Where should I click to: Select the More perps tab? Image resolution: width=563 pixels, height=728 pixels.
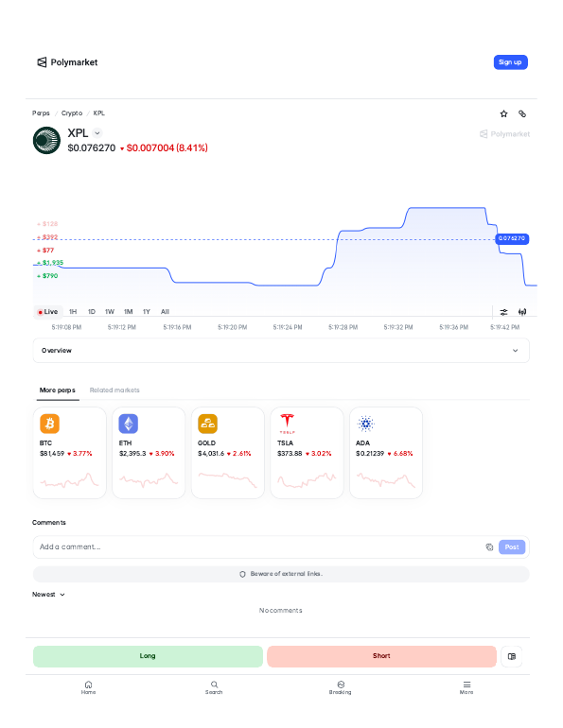57,390
